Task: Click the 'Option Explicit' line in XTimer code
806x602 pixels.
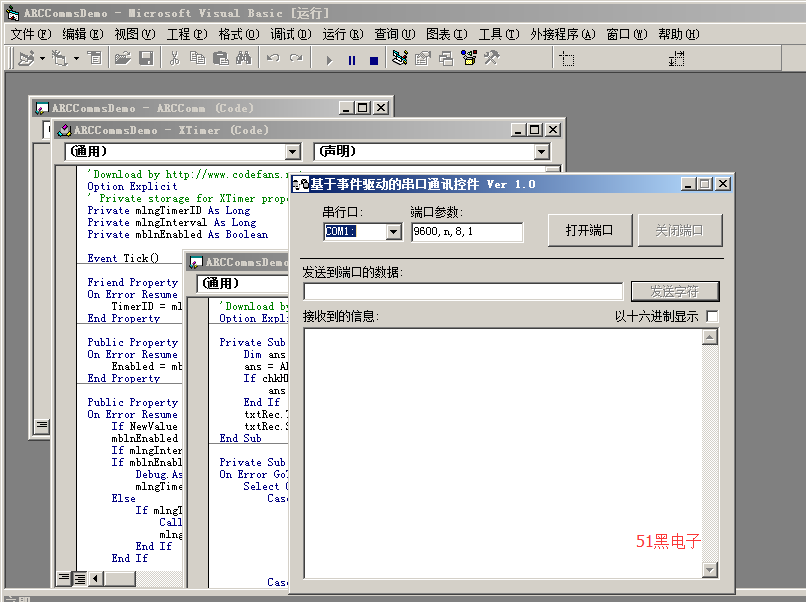Action: coord(132,186)
